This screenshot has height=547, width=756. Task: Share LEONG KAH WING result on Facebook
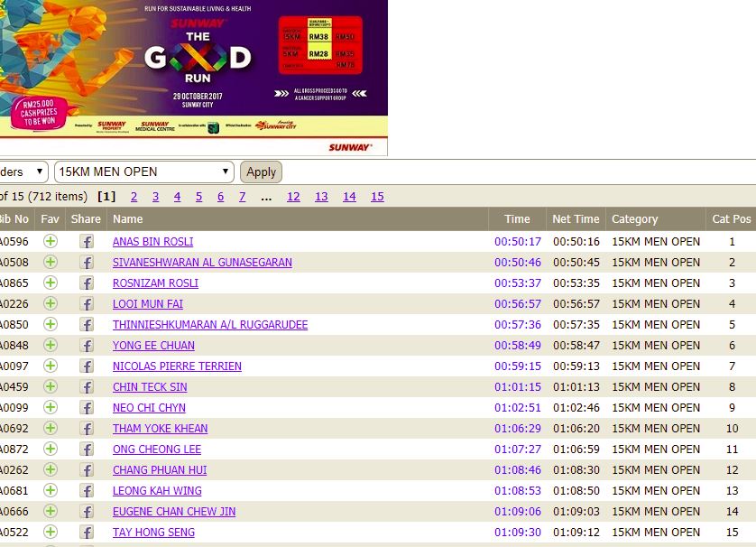87,490
